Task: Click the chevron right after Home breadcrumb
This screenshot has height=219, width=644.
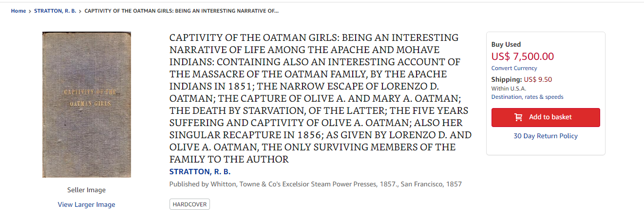Action: 30,11
